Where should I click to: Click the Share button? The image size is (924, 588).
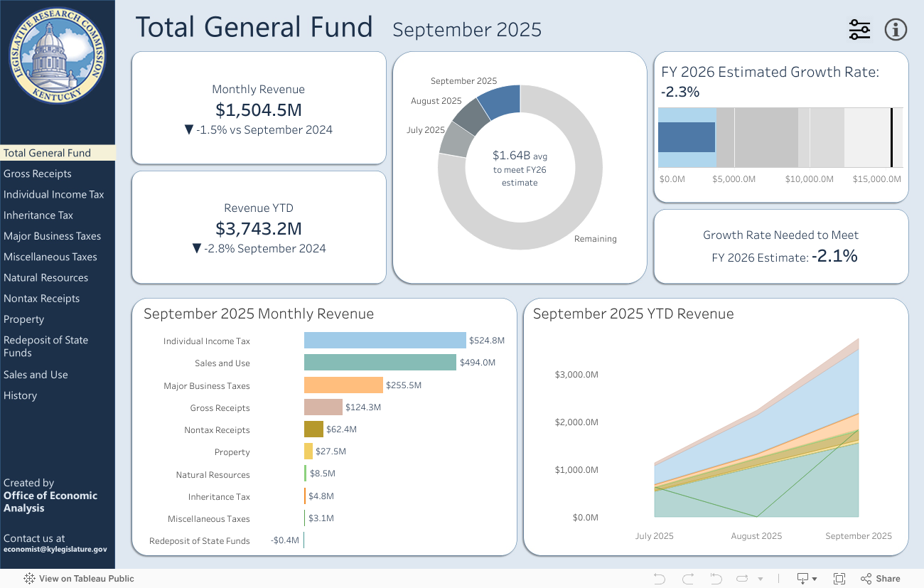pyautogui.click(x=881, y=579)
